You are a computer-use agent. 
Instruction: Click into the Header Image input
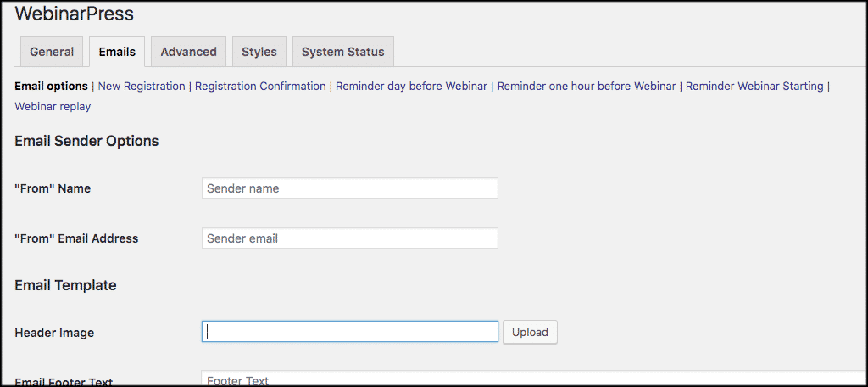point(350,332)
